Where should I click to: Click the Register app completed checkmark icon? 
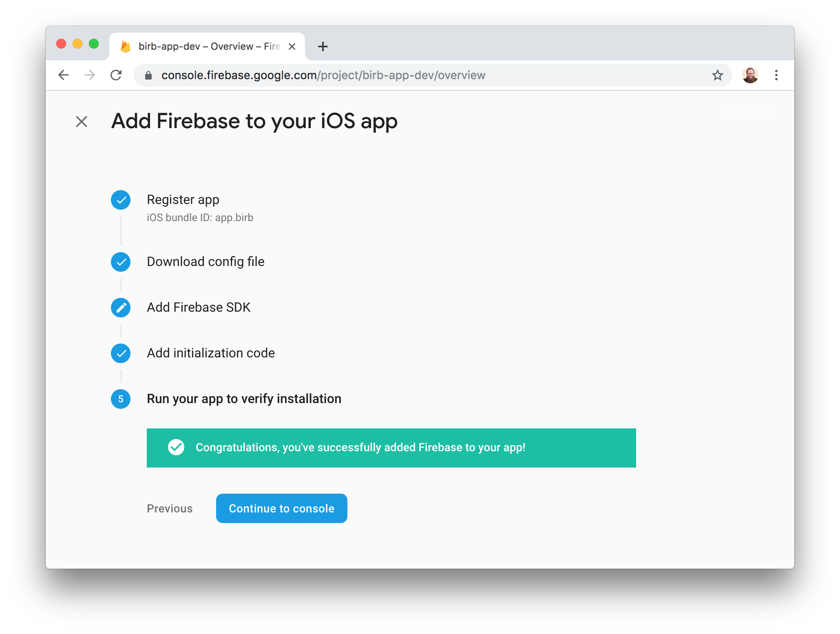(121, 200)
